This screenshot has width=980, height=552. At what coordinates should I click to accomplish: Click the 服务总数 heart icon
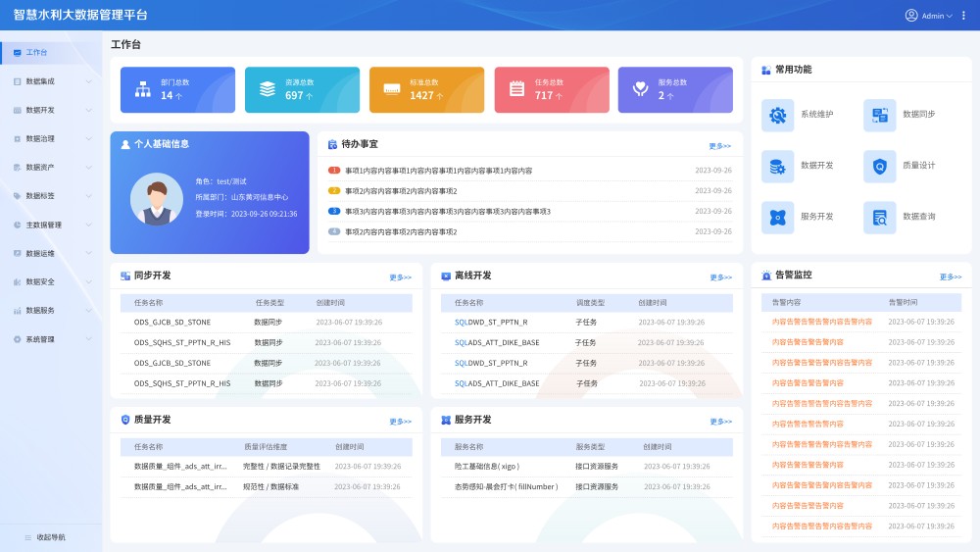coord(641,89)
